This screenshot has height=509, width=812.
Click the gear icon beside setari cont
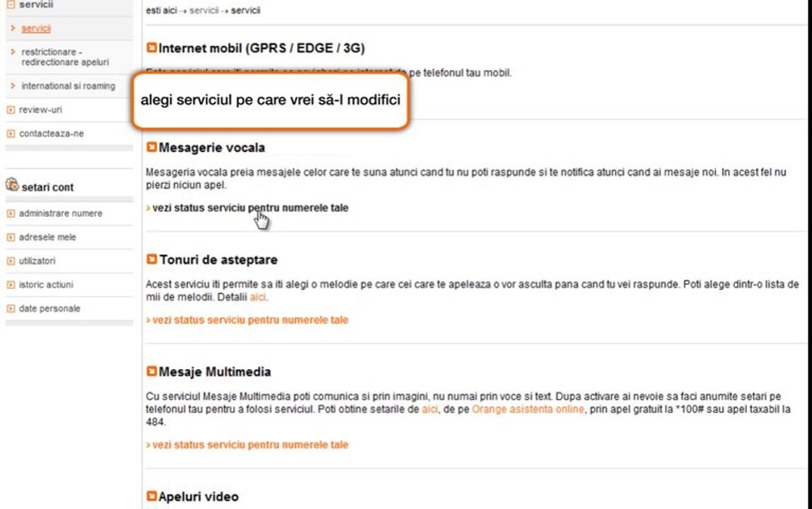tap(11, 186)
